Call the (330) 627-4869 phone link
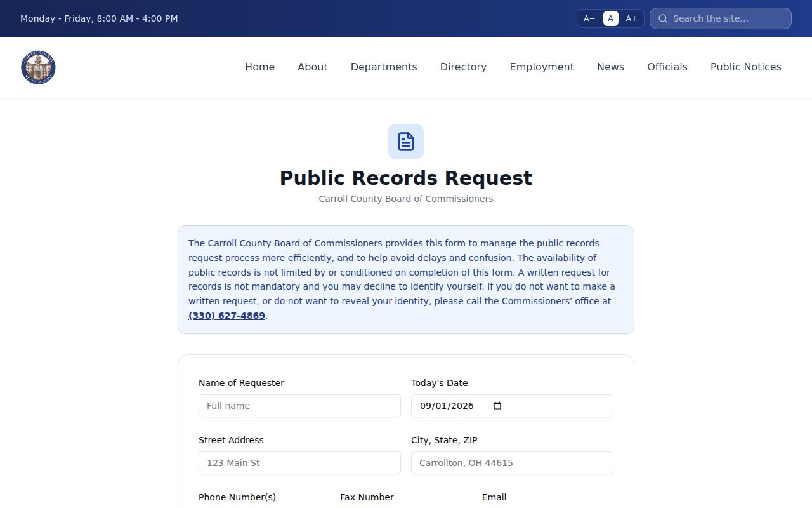 coord(227,316)
